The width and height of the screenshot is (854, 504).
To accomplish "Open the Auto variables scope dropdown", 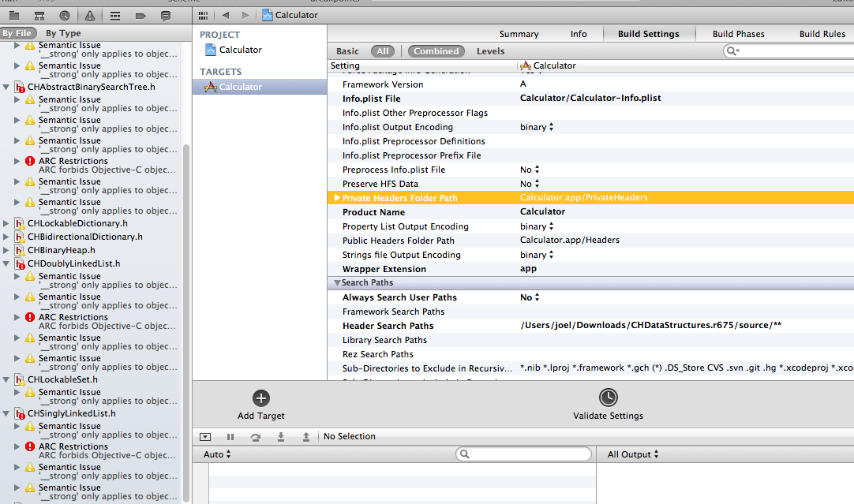I will tap(217, 454).
